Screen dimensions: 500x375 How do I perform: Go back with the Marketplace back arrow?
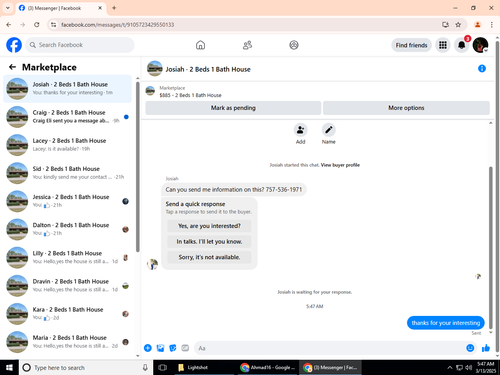click(12, 67)
